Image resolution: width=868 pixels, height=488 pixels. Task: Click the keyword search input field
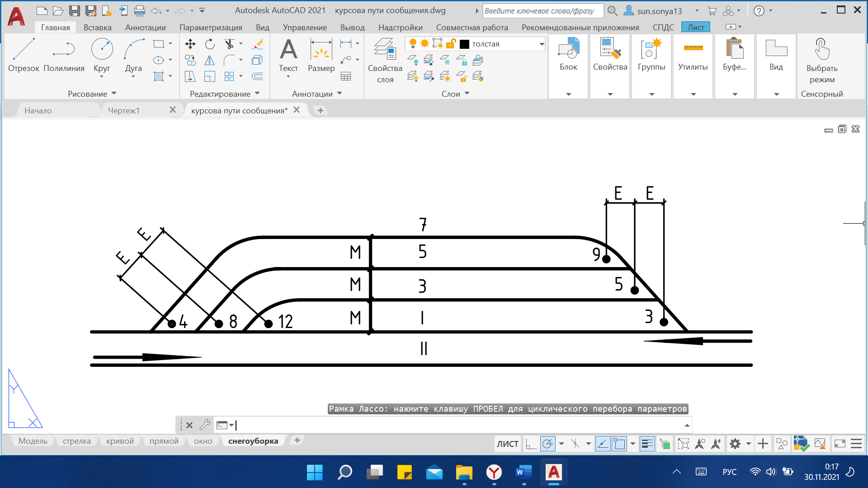pyautogui.click(x=542, y=11)
